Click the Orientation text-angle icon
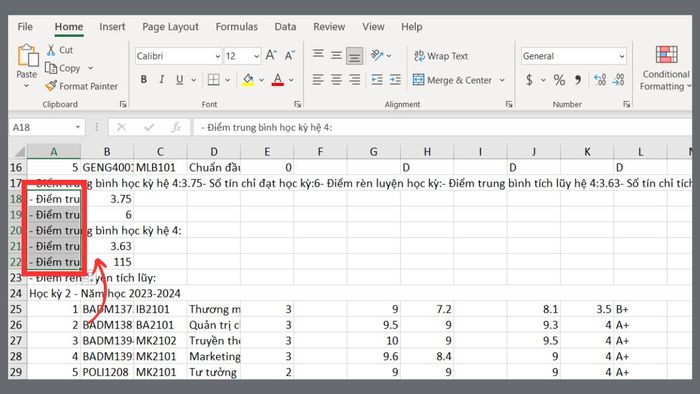Image resolution: width=700 pixels, height=394 pixels. point(377,55)
